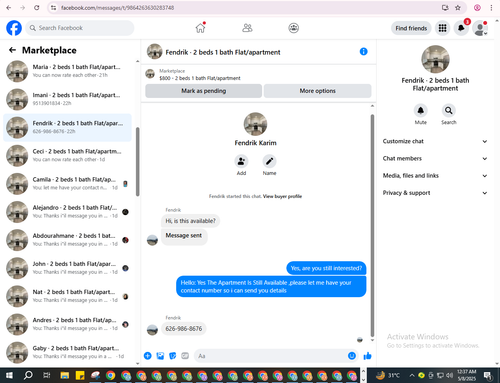This screenshot has height=383, width=500.
Task: Expand the Privacy & support section
Action: [x=435, y=193]
